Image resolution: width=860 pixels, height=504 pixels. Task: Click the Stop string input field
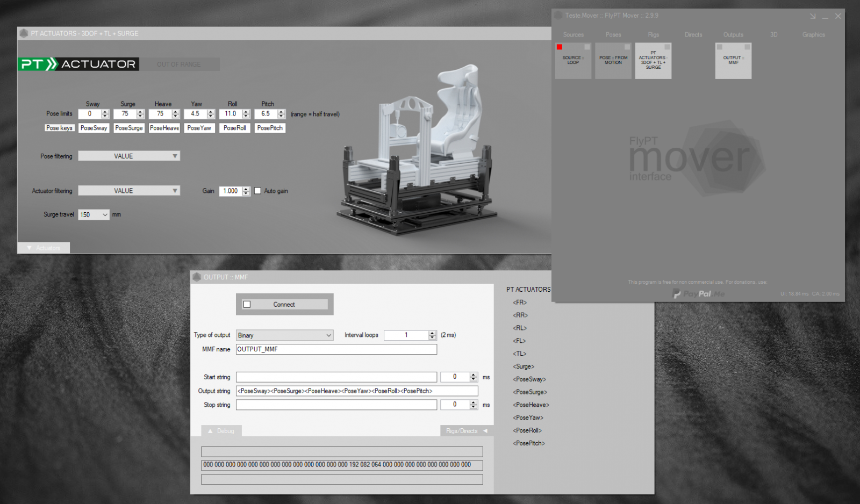click(336, 405)
